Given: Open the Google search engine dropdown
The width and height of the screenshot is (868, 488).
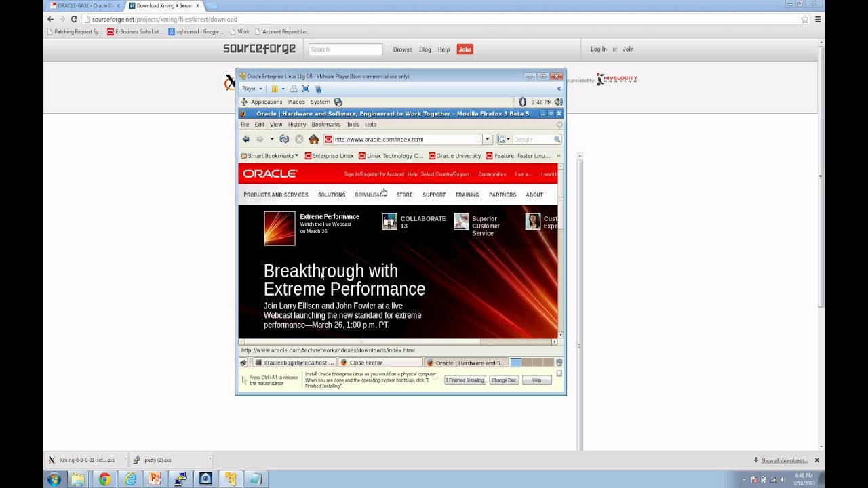Looking at the screenshot, I should (x=505, y=139).
